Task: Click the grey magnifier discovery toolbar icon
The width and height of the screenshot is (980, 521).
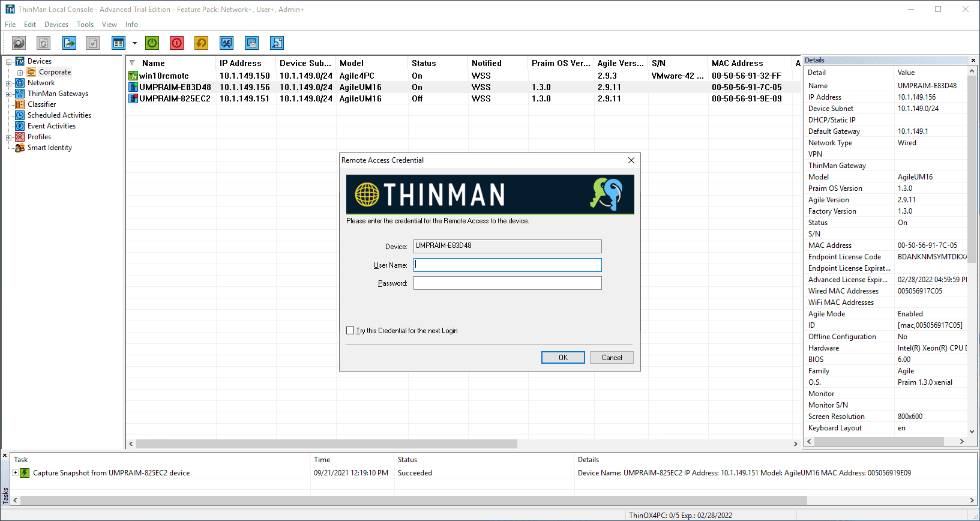Action: [19, 43]
